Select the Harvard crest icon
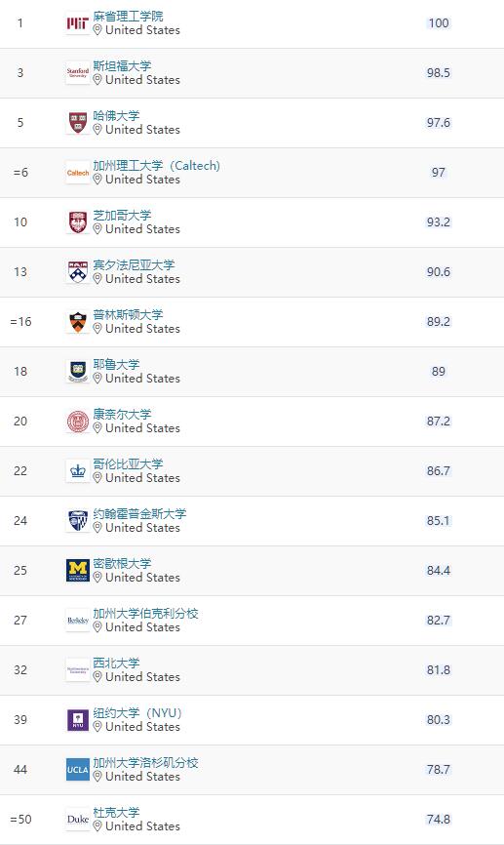This screenshot has height=845, width=504. point(78,122)
